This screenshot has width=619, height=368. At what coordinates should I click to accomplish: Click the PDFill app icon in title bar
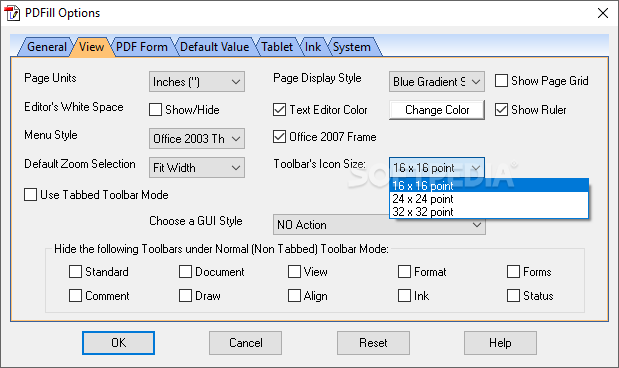pyautogui.click(x=12, y=13)
